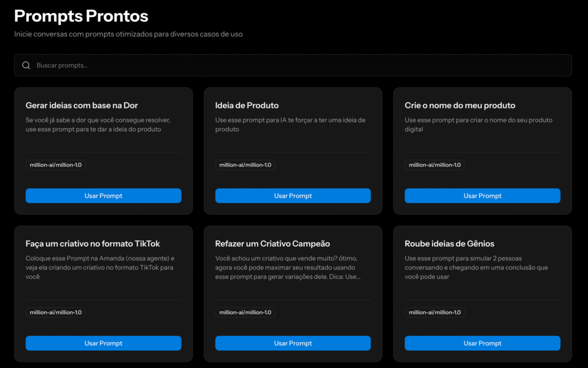
Task: Click Usar Prompt on "Roube ideias de Gênios"
Action: click(482, 343)
